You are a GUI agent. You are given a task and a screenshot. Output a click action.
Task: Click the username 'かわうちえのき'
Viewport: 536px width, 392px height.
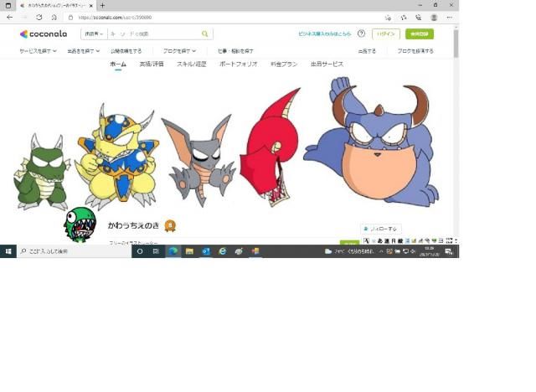(x=134, y=225)
